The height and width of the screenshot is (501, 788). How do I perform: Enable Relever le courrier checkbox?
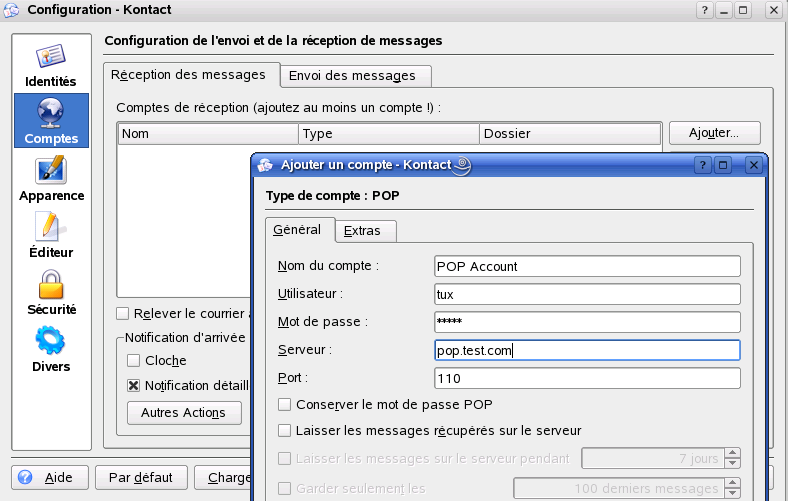123,314
